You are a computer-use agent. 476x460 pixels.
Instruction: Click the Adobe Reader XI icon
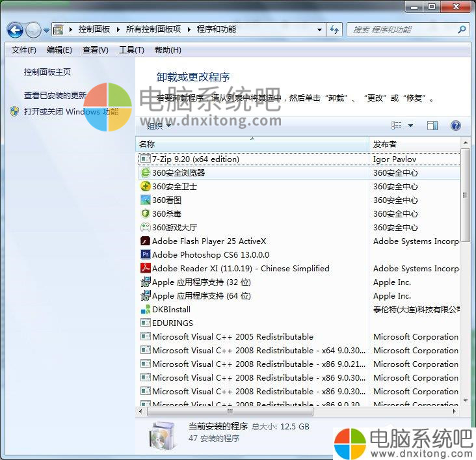(x=146, y=268)
